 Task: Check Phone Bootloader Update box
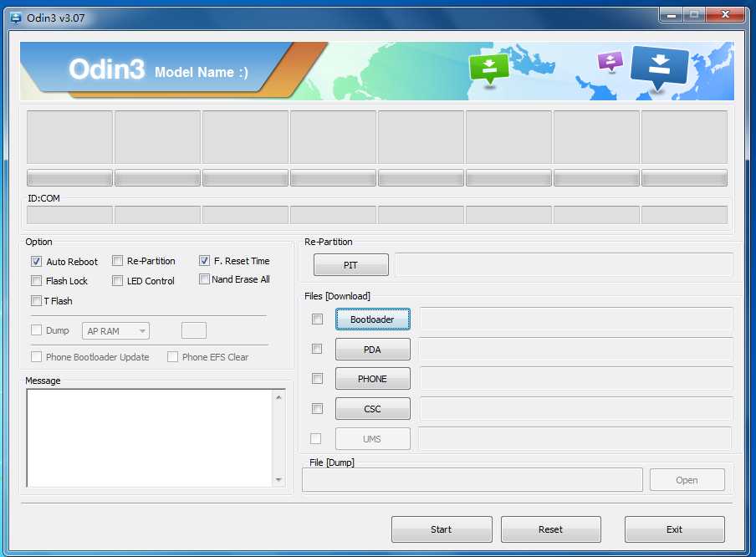point(36,357)
